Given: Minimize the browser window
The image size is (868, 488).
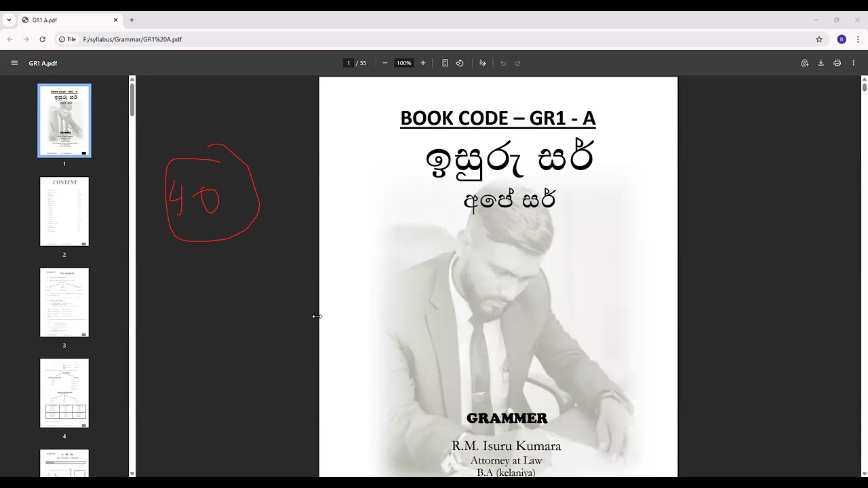Looking at the screenshot, I should (x=816, y=20).
